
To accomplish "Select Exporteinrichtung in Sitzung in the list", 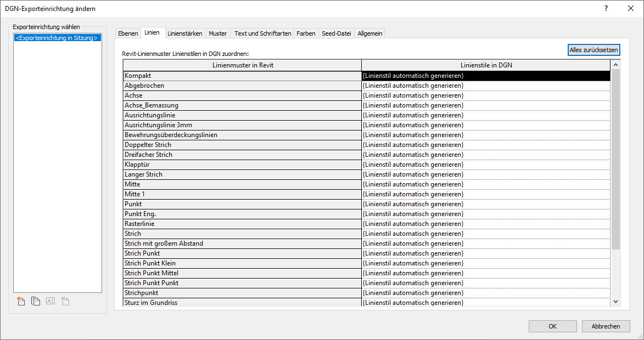I will click(57, 38).
